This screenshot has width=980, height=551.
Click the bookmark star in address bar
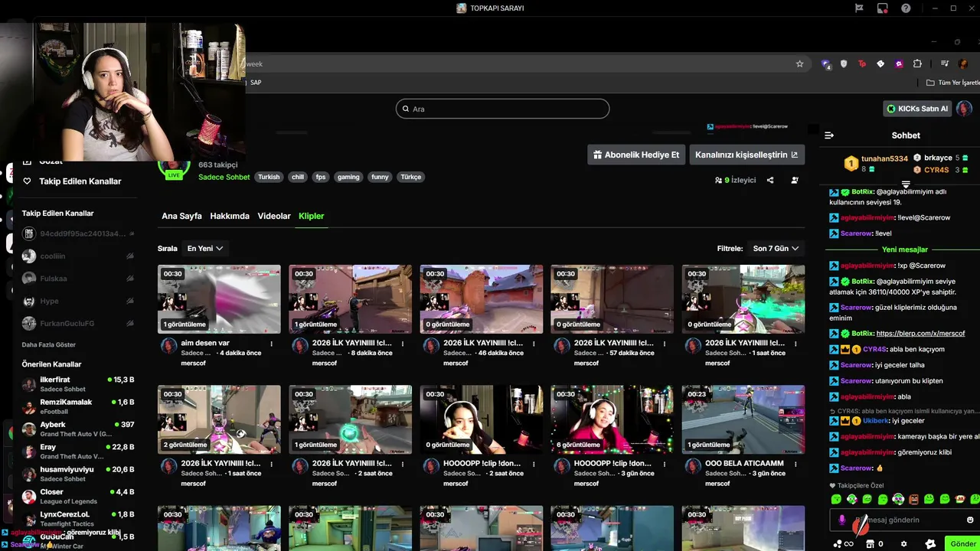[799, 64]
